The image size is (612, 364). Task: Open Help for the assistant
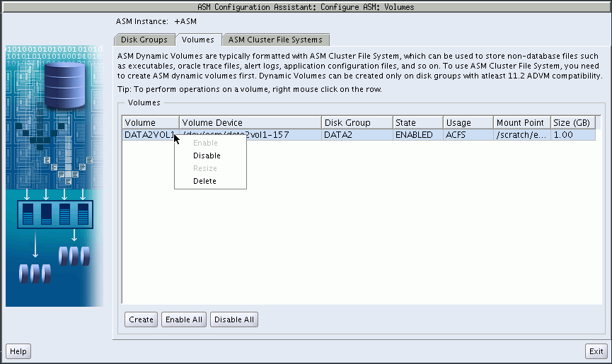tap(18, 351)
